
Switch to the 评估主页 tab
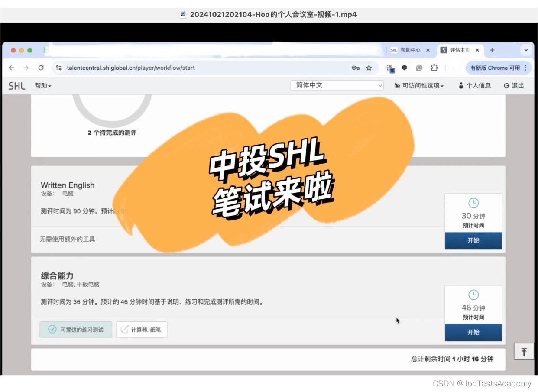click(459, 50)
